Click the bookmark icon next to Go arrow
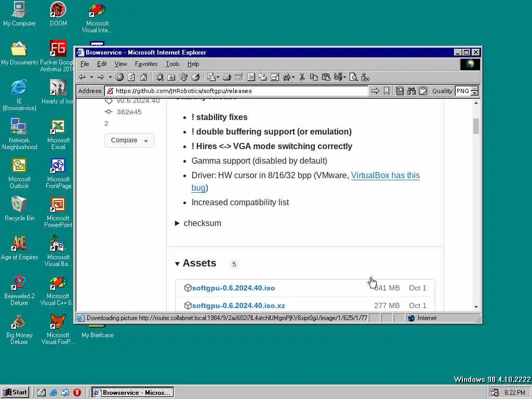Viewport: 532px width, 399px height. (x=387, y=91)
